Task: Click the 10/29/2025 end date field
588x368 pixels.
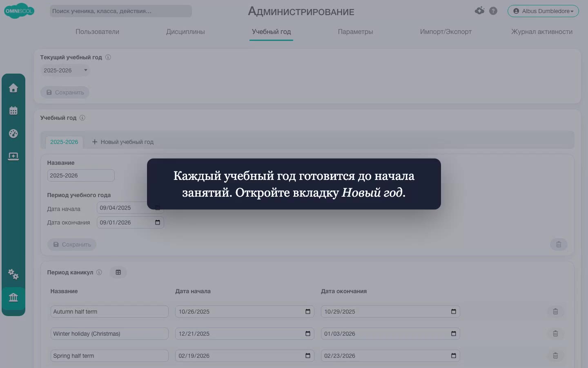Action: pos(390,312)
